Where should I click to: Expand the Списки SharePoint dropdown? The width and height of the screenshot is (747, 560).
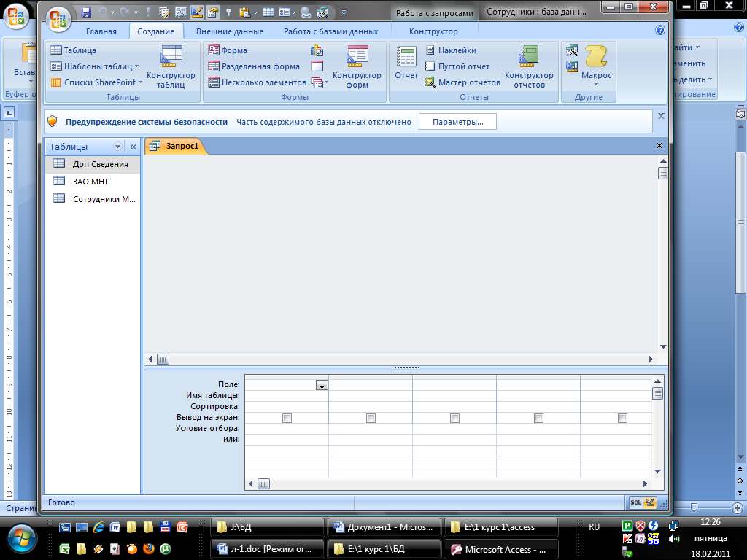point(140,82)
